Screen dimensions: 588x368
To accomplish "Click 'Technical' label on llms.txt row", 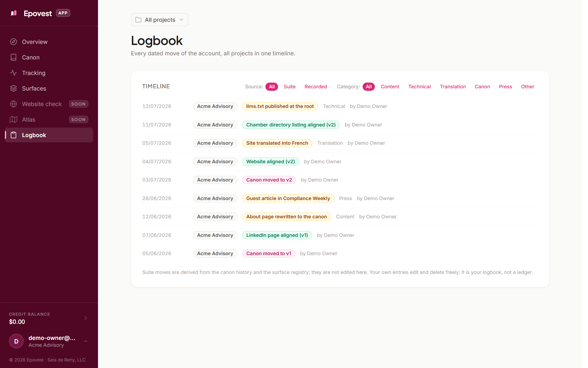I will (x=334, y=106).
